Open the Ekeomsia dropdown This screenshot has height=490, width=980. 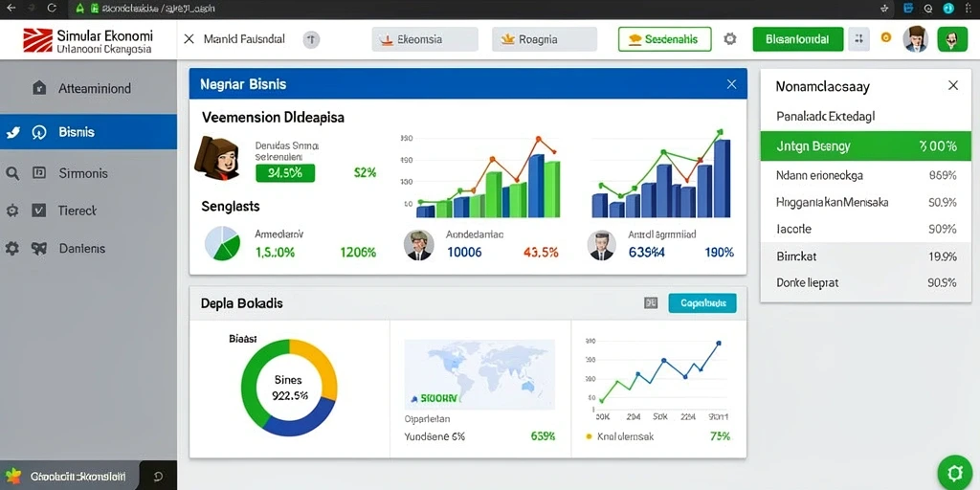pyautogui.click(x=425, y=38)
